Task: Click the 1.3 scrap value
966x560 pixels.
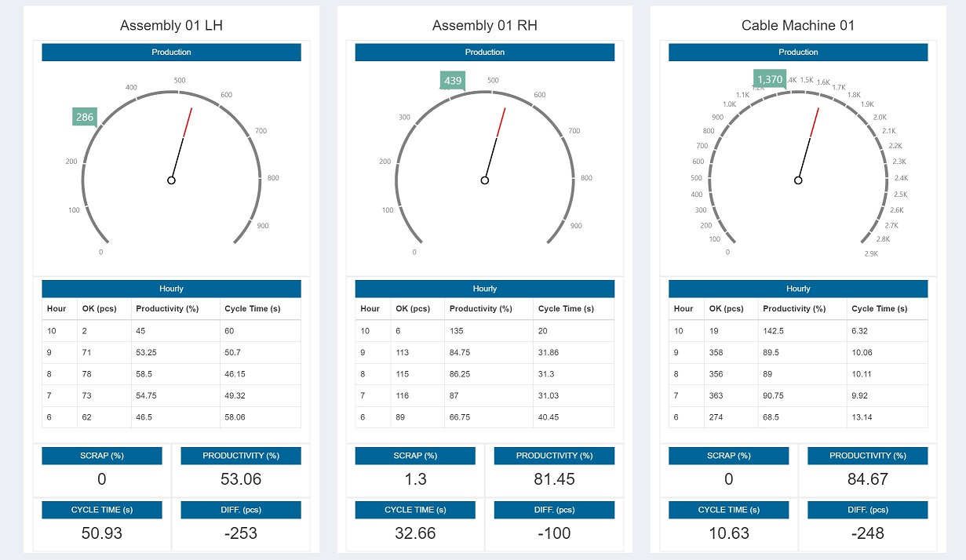Action: (x=415, y=479)
